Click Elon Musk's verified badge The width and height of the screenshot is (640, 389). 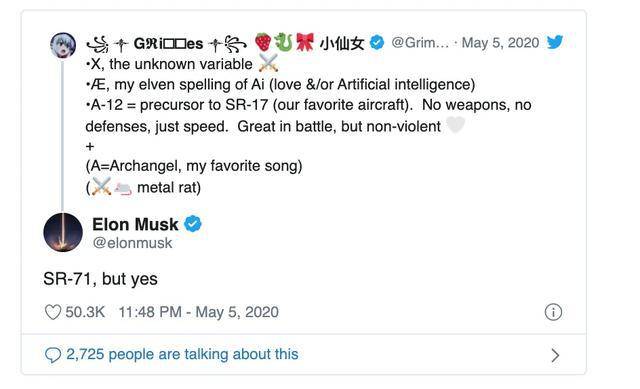(193, 224)
